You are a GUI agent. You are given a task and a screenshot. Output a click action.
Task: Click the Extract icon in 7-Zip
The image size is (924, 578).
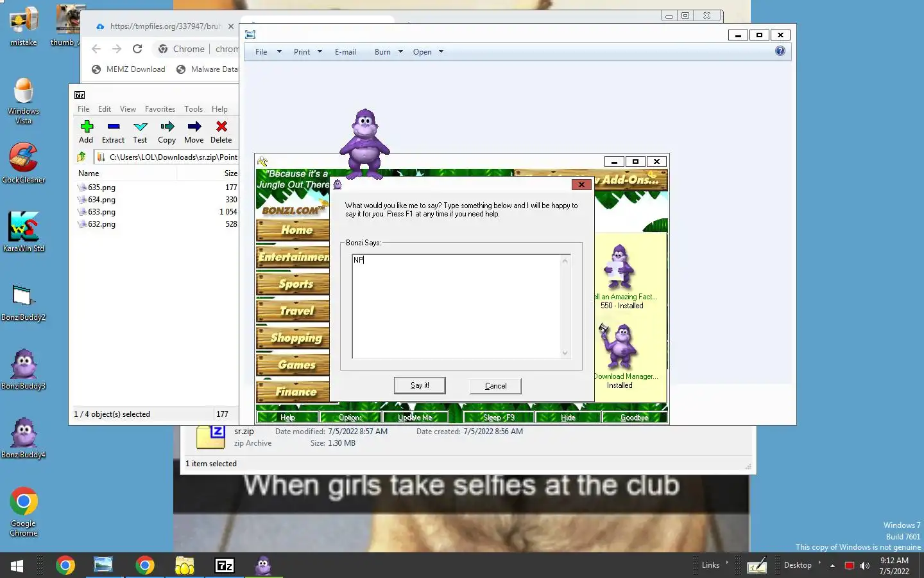(x=114, y=127)
